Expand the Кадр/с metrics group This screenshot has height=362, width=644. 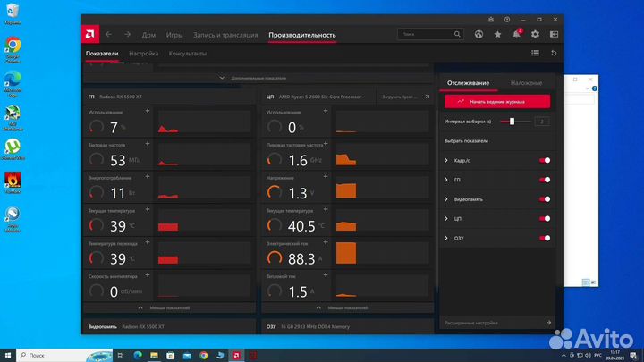coord(446,161)
